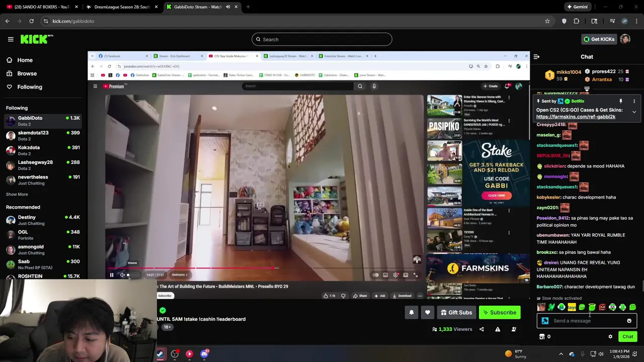Select followed channel skemdota123
Screen dimensions: 644x362
pyautogui.click(x=43, y=135)
